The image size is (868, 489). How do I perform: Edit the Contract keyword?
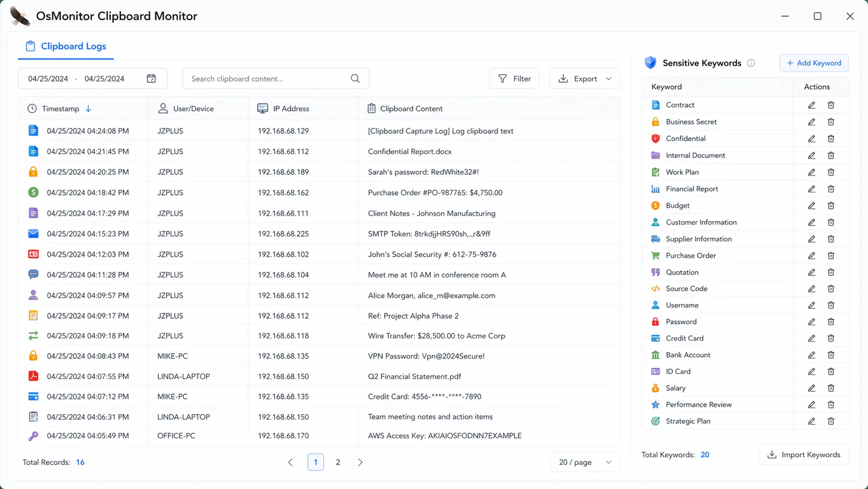coord(811,105)
